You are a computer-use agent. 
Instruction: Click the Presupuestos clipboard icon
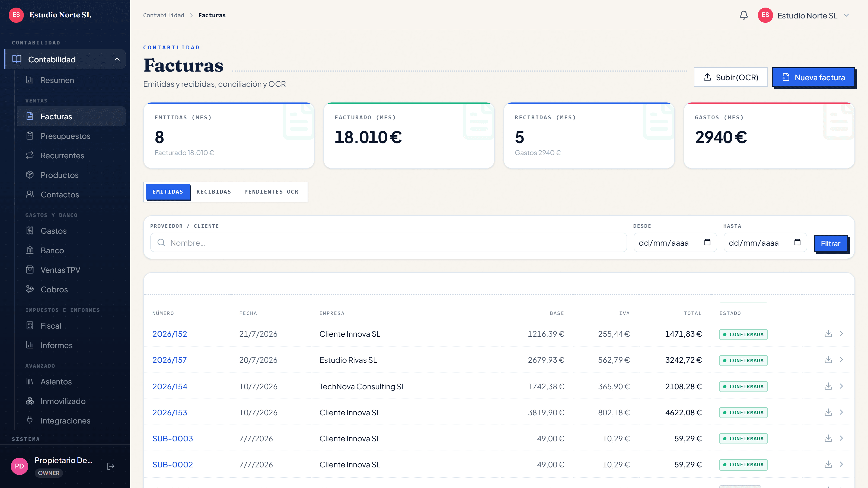point(30,136)
